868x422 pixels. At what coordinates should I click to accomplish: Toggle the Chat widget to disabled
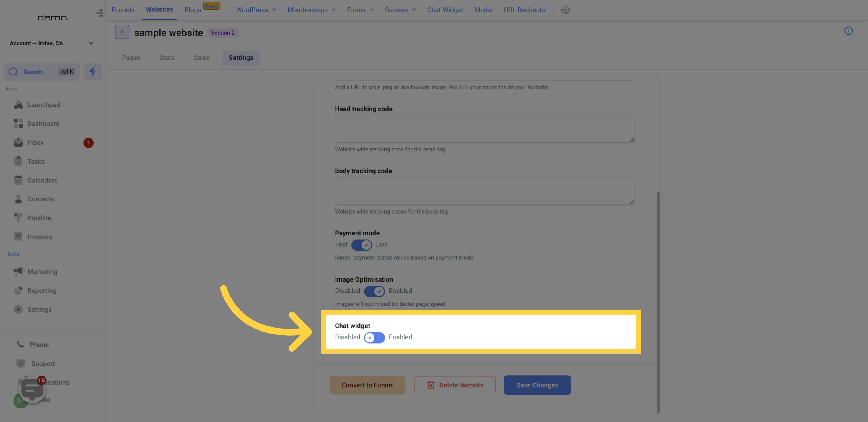click(x=374, y=337)
